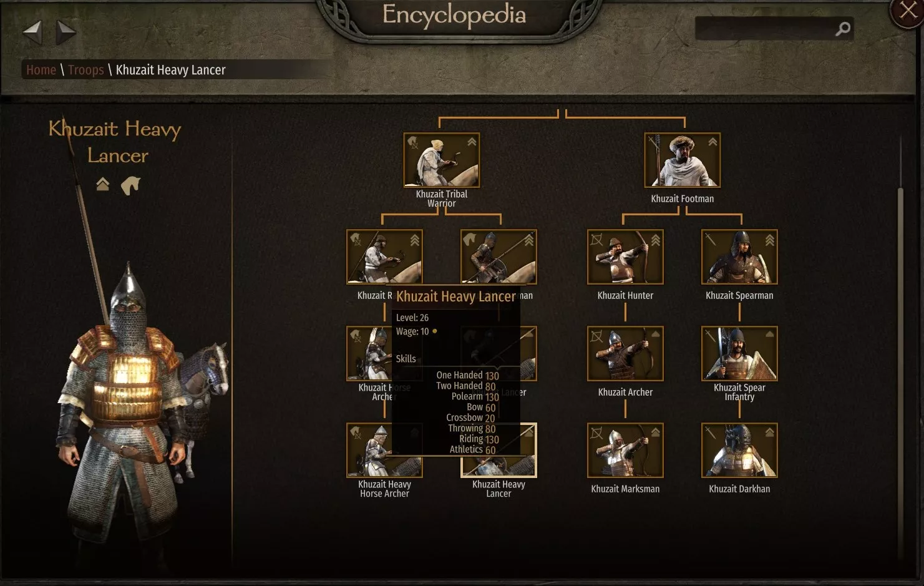Open the Khuzait Spear Infantry card
The image size is (924, 586).
(739, 353)
